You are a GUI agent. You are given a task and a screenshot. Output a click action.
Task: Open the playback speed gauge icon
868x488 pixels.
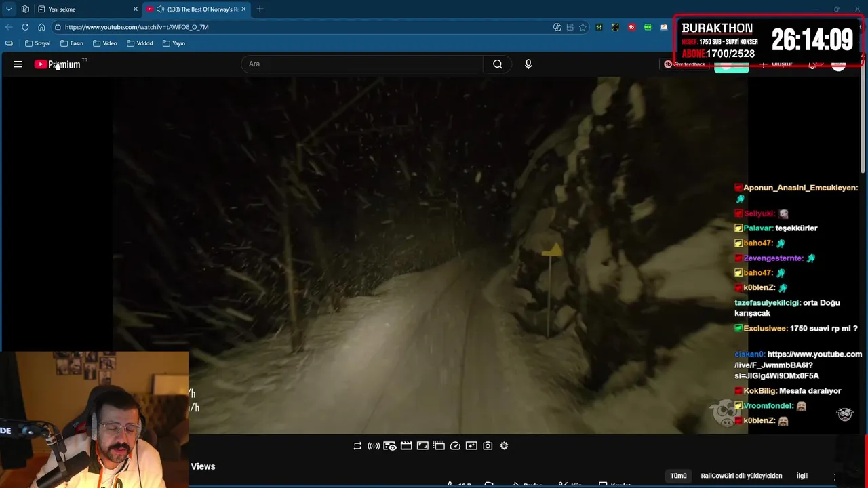tap(455, 446)
